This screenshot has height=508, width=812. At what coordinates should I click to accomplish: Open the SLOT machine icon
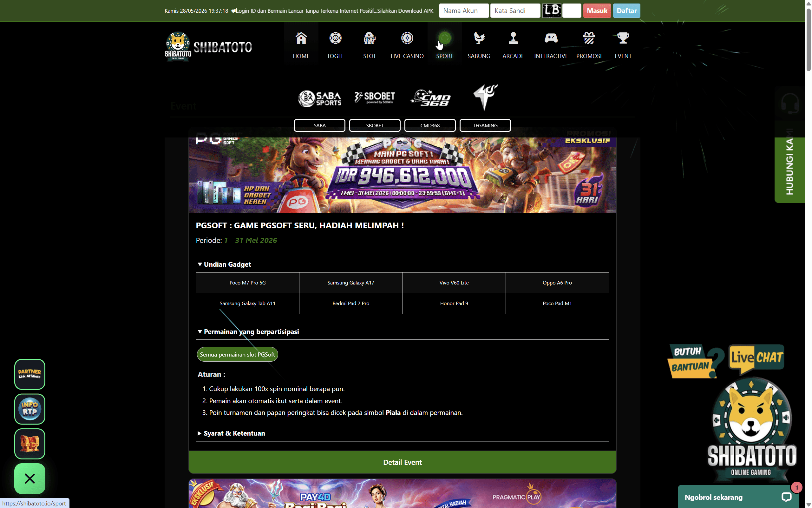[x=370, y=38]
